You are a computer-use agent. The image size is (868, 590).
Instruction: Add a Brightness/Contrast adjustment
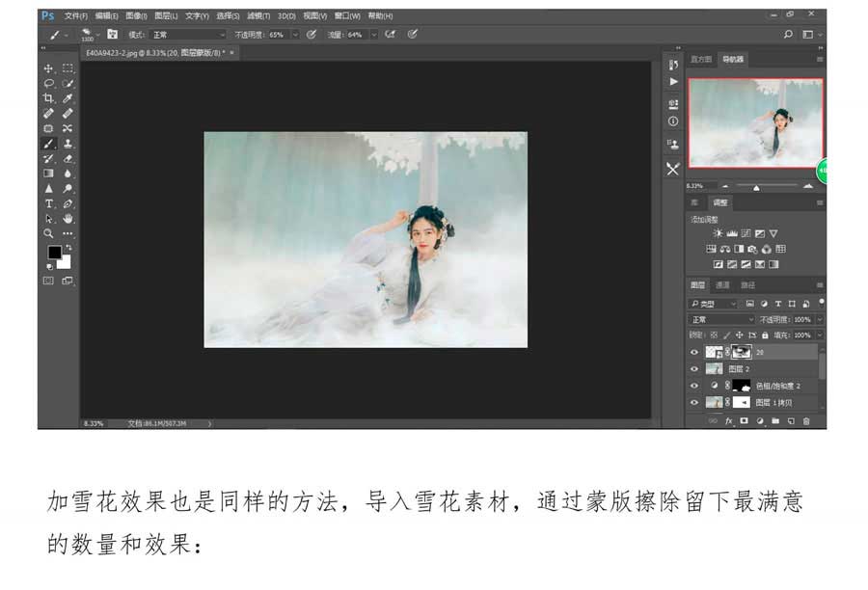(718, 233)
